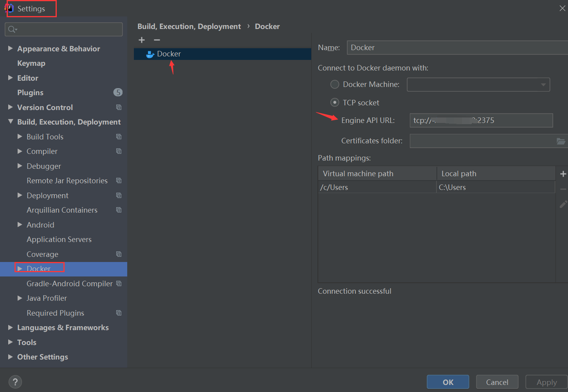Click project-level icon beside Arquillian Containers
Image resolution: width=568 pixels, height=392 pixels.
click(x=119, y=210)
